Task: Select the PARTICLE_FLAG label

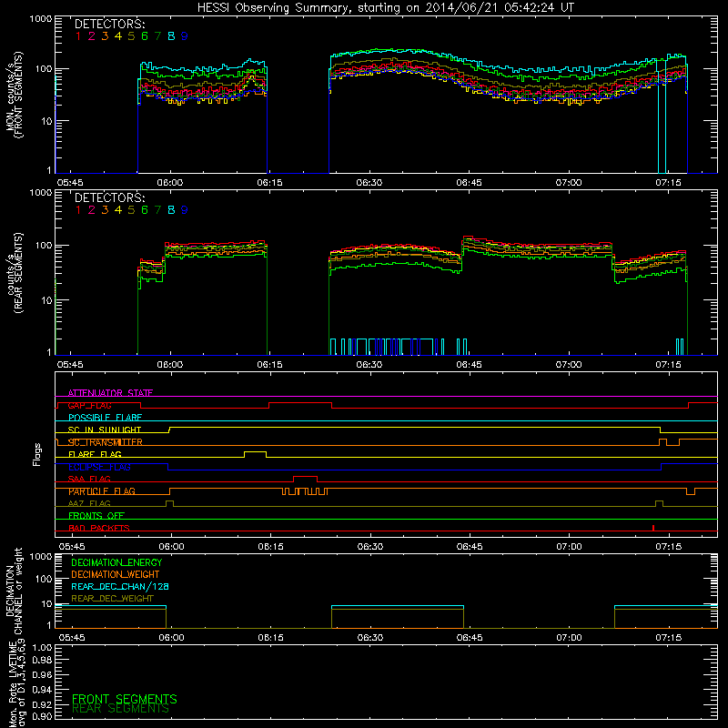Action: pyautogui.click(x=102, y=491)
